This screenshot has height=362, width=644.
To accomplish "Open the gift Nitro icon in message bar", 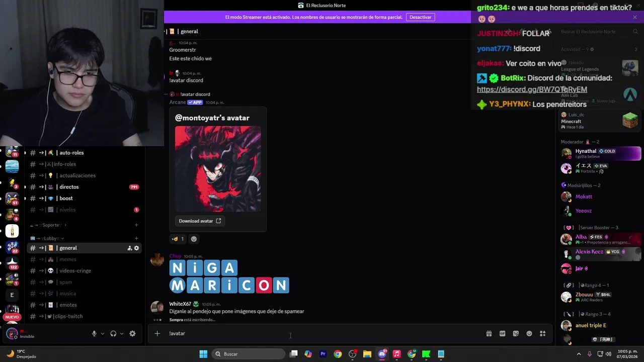I will pos(489,333).
